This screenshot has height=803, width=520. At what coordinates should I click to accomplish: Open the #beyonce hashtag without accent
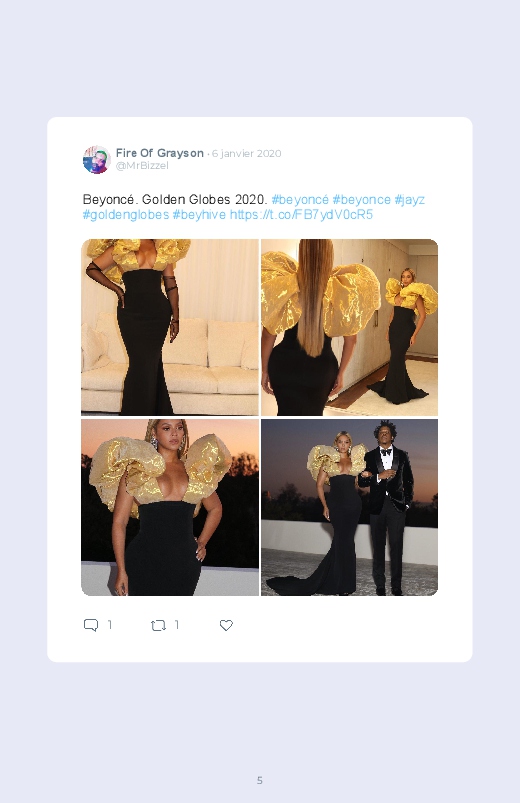362,199
